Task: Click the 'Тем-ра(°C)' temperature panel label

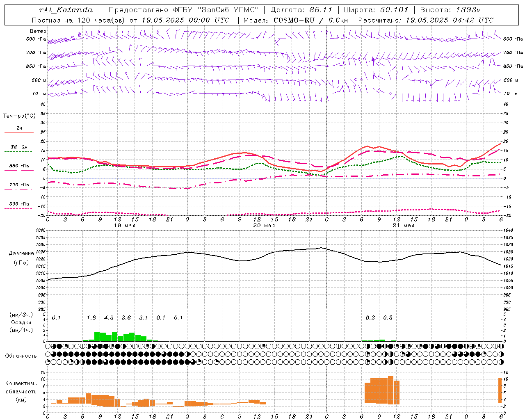Action: (x=20, y=116)
